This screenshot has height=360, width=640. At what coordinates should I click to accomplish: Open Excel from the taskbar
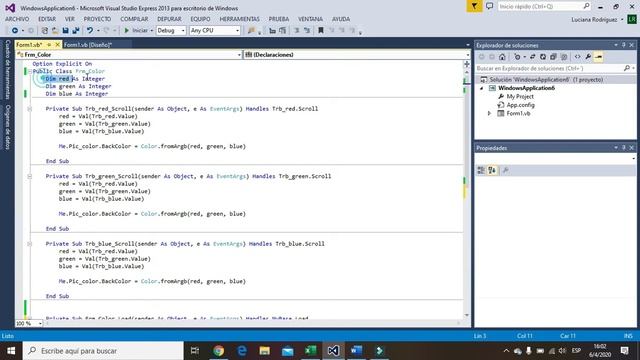[310, 351]
